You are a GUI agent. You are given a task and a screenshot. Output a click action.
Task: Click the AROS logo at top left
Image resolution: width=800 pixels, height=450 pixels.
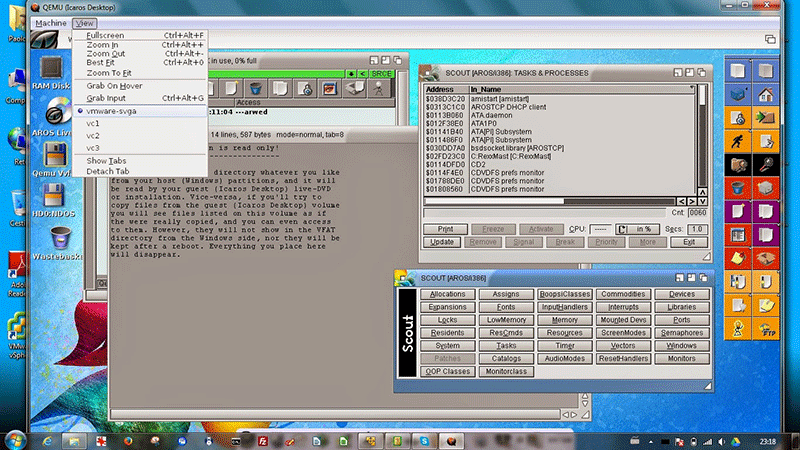45,39
